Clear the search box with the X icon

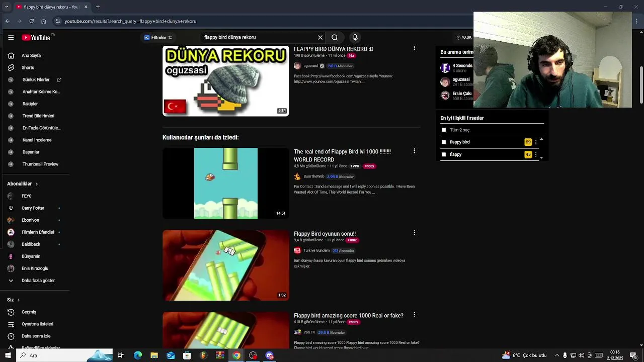(320, 37)
